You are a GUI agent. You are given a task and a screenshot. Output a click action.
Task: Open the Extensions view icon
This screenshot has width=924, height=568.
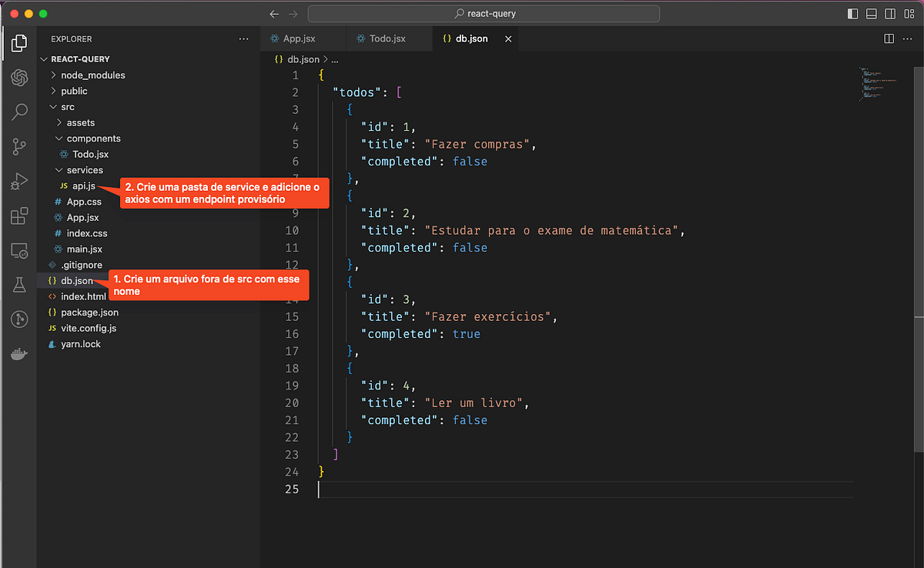coord(19,216)
